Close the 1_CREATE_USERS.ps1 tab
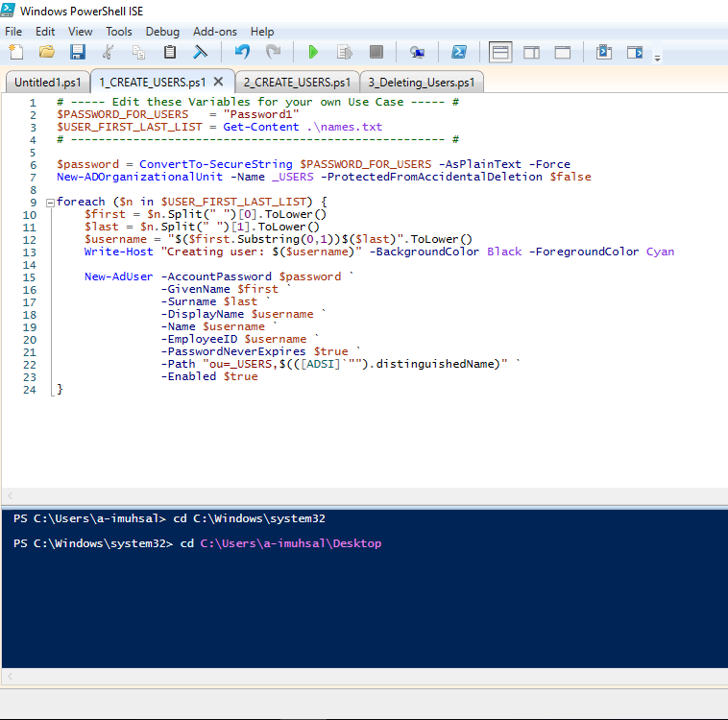 [218, 82]
